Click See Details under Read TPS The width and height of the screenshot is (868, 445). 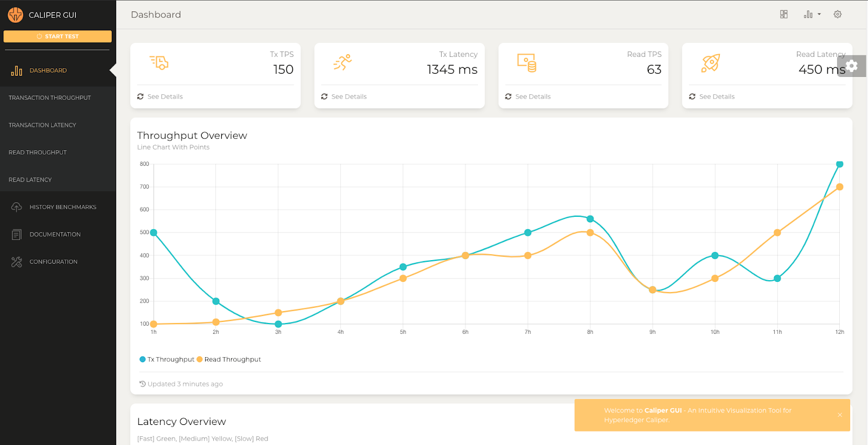click(533, 96)
